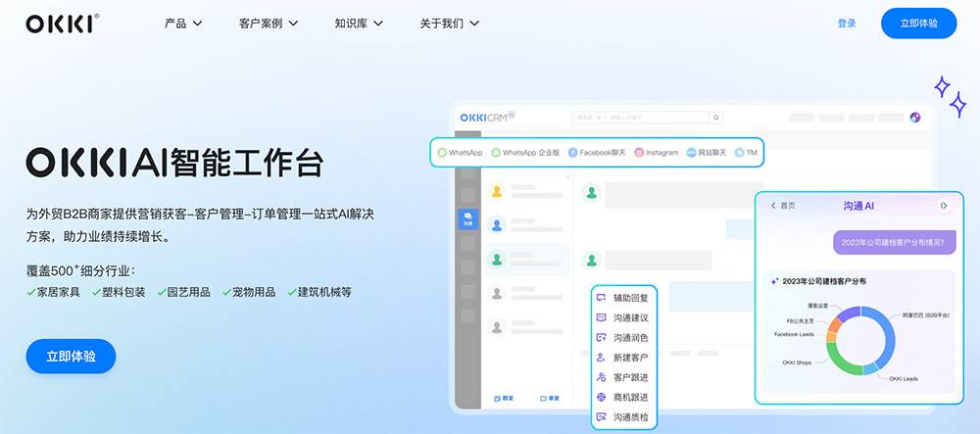980x434 pixels.
Task: Click the 新建客户 person icon
Action: click(x=601, y=358)
